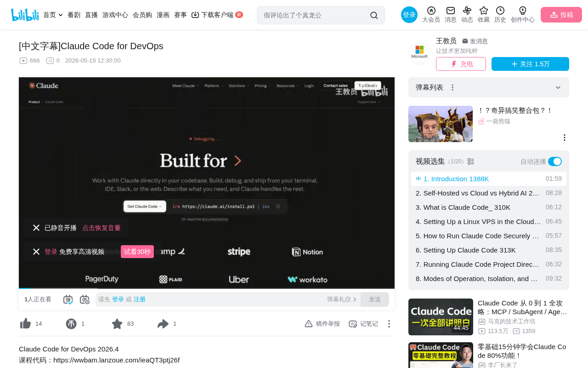Image resolution: width=588 pixels, height=368 pixels.
Task: Follow uploader with 关注 1.5万 button
Action: [x=530, y=64]
